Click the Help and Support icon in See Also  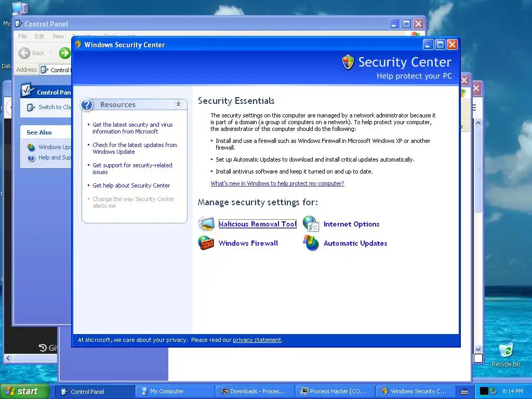click(31, 158)
